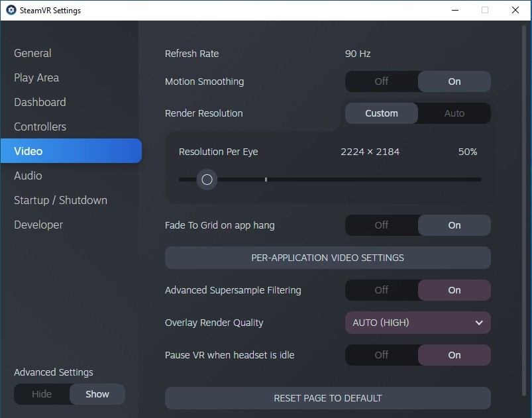Click the Resolution Per Eye slider handle
This screenshot has width=532, height=418.
tap(207, 180)
